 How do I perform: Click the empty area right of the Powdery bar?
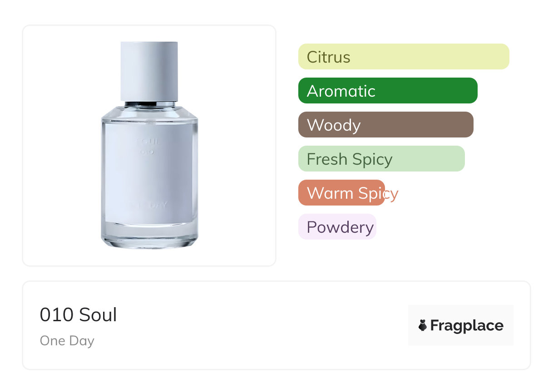tap(445, 227)
